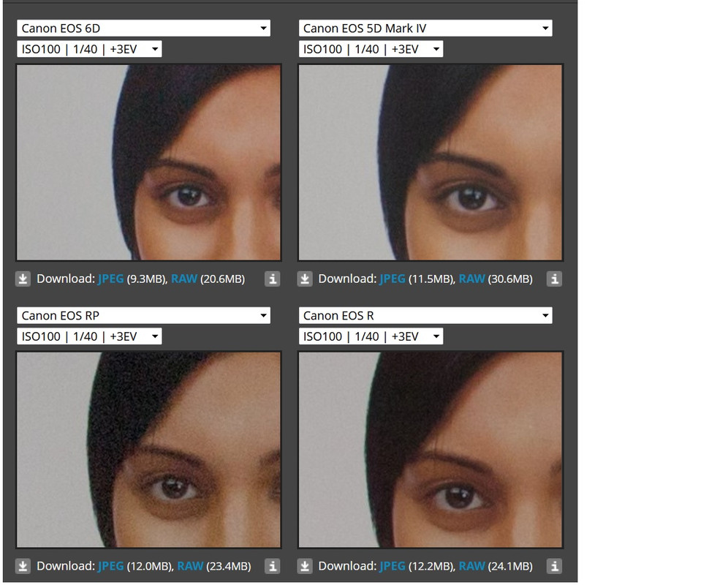This screenshot has width=728, height=585.
Task: Click download icon under Canon EOS R image
Action: [305, 566]
